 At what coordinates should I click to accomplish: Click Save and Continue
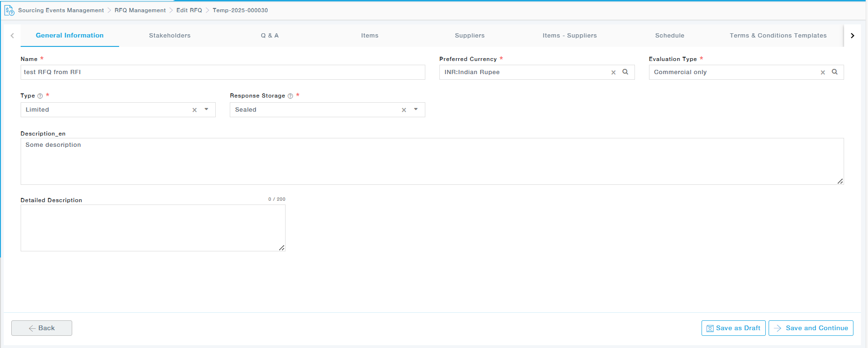(x=811, y=328)
